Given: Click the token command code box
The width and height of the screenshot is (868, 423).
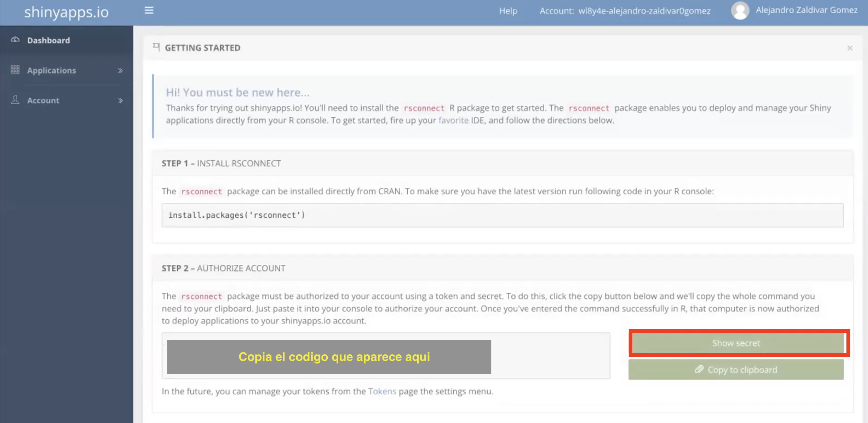Looking at the screenshot, I should click(386, 355).
